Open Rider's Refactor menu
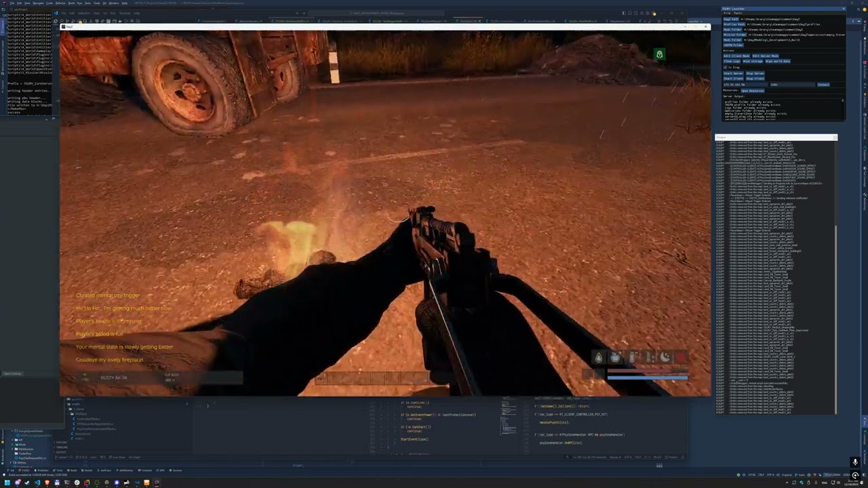868x488 pixels. 60,3
